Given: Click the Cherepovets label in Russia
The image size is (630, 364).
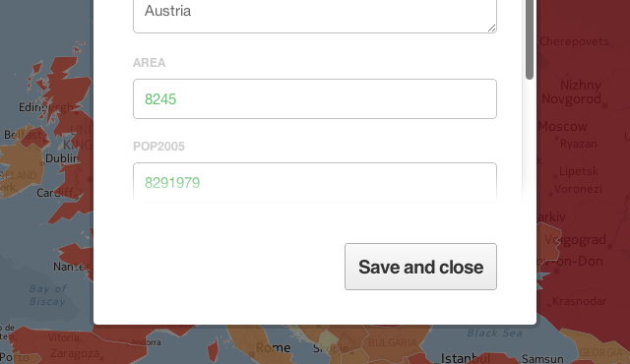Looking at the screenshot, I should [x=574, y=41].
